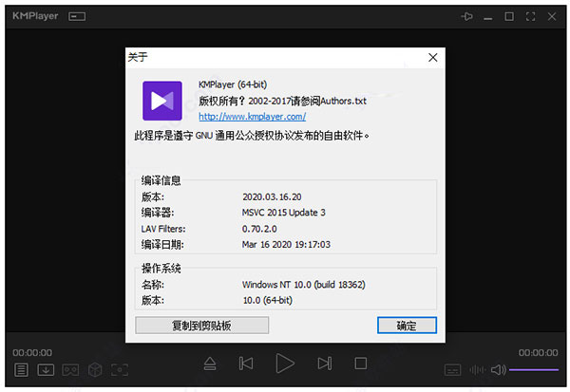Click the download/open URL icon

tap(46, 370)
